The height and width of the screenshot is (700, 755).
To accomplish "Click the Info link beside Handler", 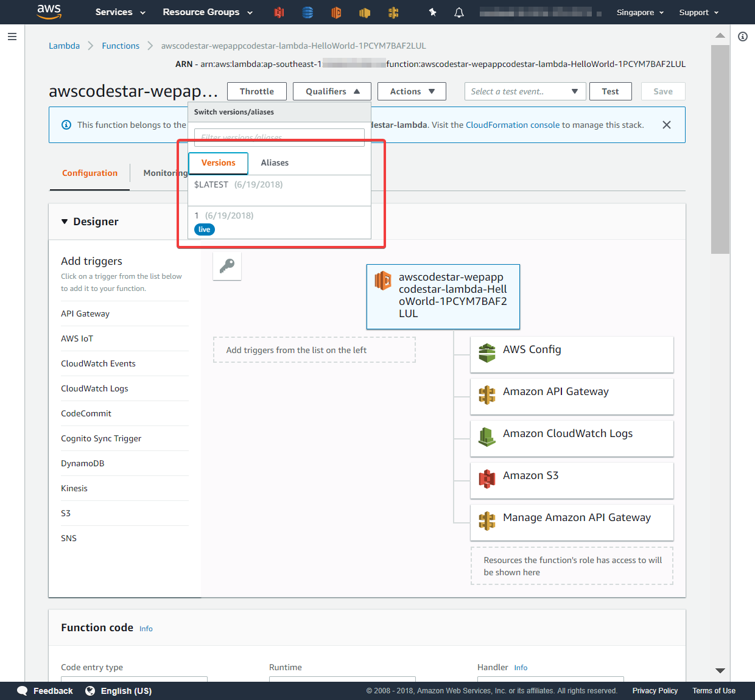I will [521, 668].
